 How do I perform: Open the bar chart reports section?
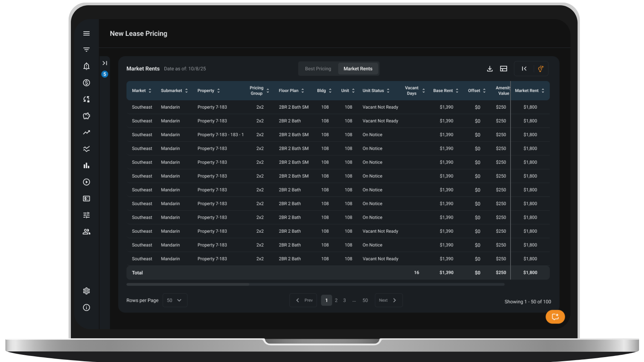[x=86, y=165]
